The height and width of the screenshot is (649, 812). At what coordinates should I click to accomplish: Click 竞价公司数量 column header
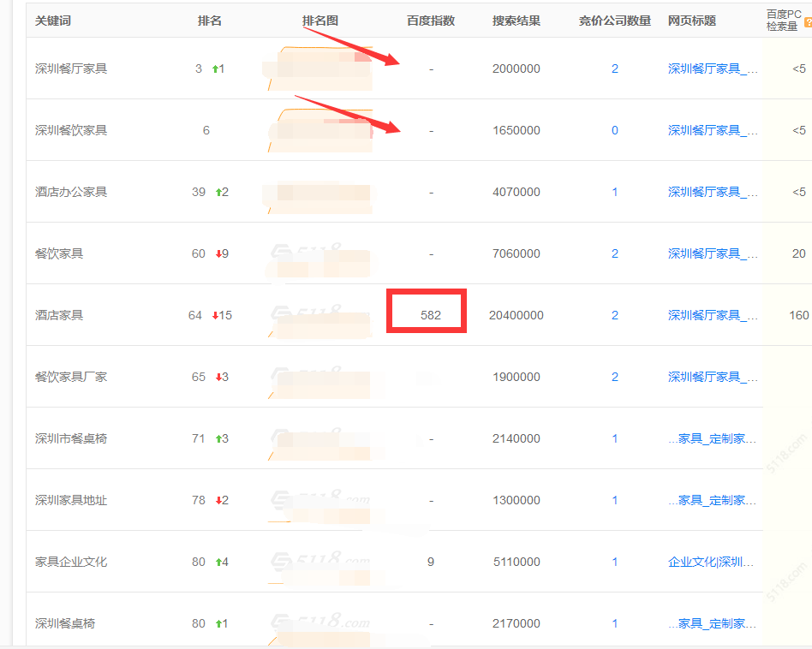(614, 21)
